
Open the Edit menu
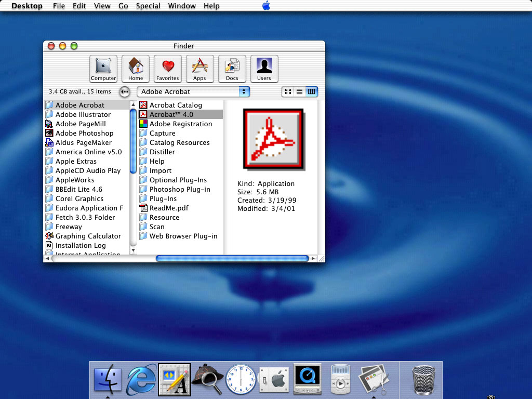click(x=79, y=6)
